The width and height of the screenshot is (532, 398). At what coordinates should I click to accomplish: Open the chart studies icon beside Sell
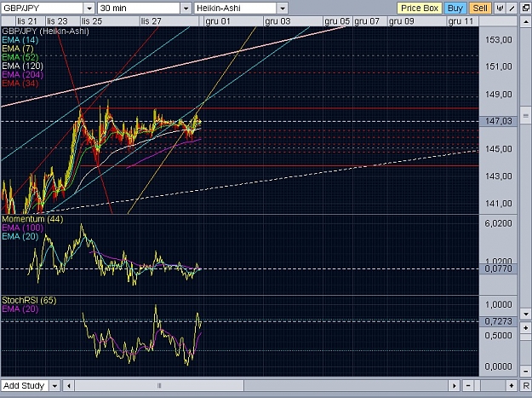pyautogui.click(x=500, y=9)
